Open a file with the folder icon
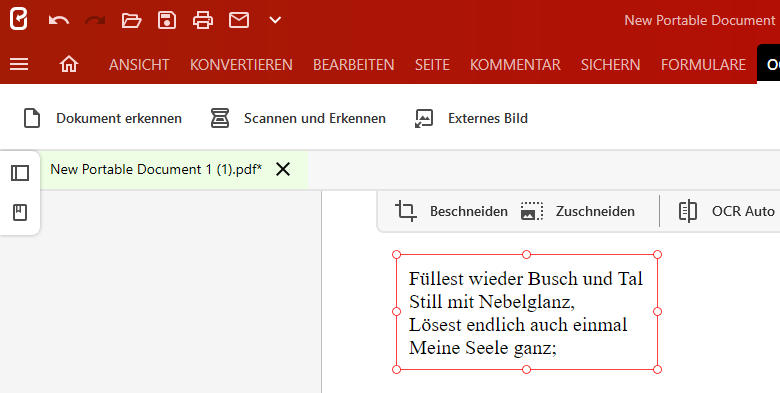 pyautogui.click(x=131, y=20)
